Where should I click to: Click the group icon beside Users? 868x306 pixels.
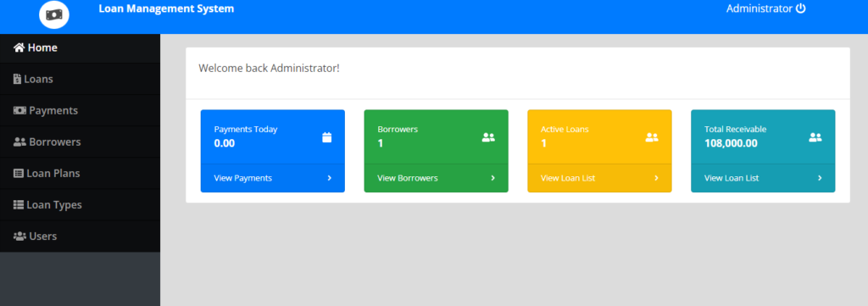(x=19, y=236)
